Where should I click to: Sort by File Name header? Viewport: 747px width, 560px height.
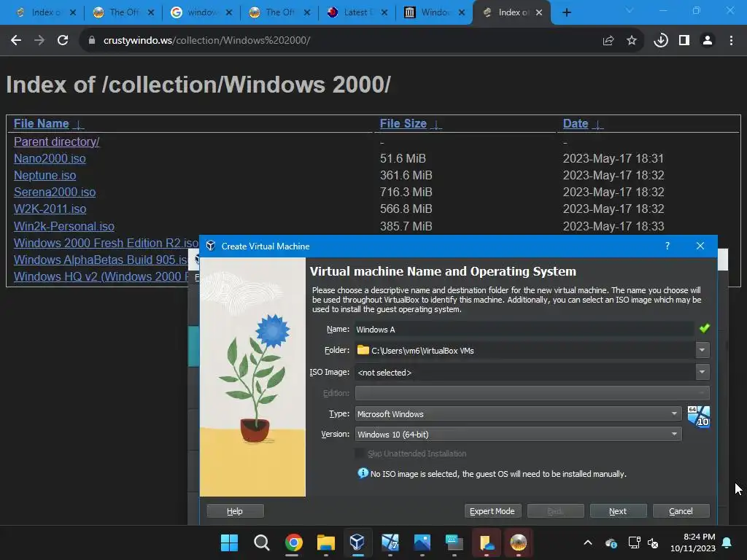click(41, 123)
